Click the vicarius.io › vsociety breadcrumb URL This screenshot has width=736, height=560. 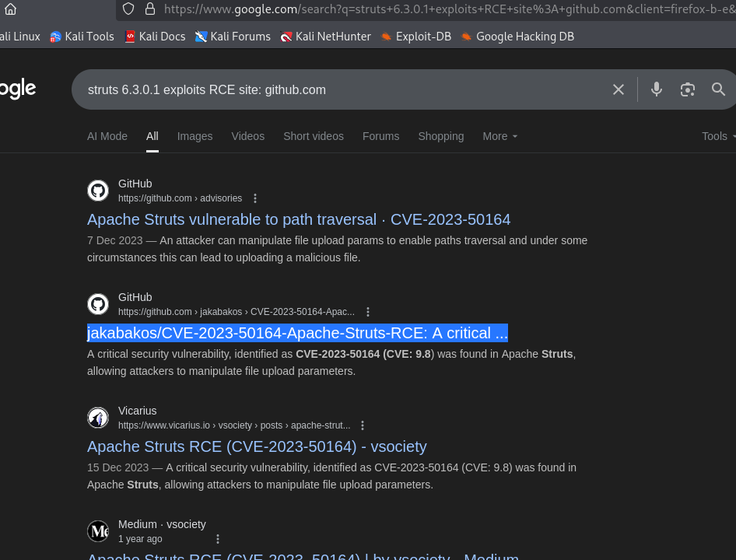tap(234, 425)
